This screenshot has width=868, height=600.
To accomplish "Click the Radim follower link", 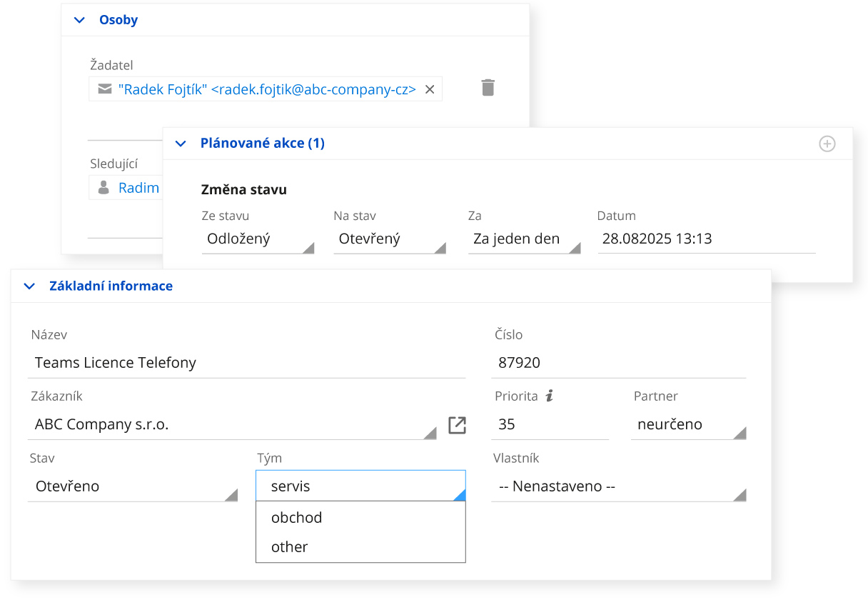I will 139,187.
